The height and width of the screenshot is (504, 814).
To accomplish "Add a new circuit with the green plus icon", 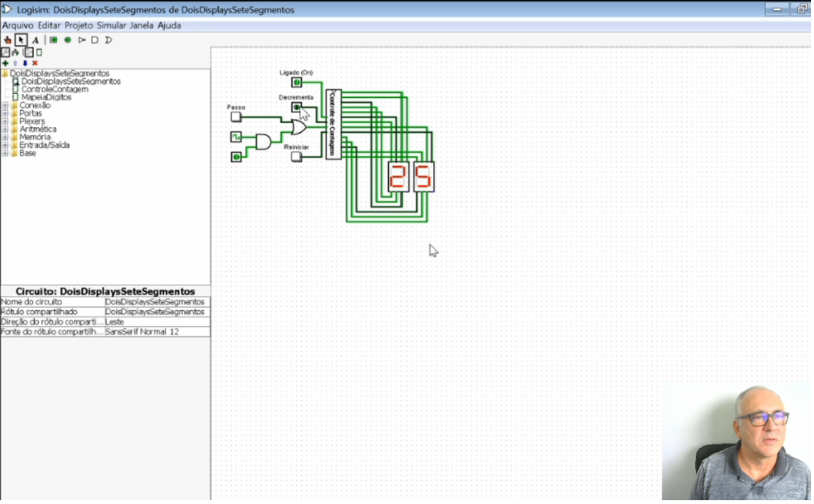I will [6, 63].
